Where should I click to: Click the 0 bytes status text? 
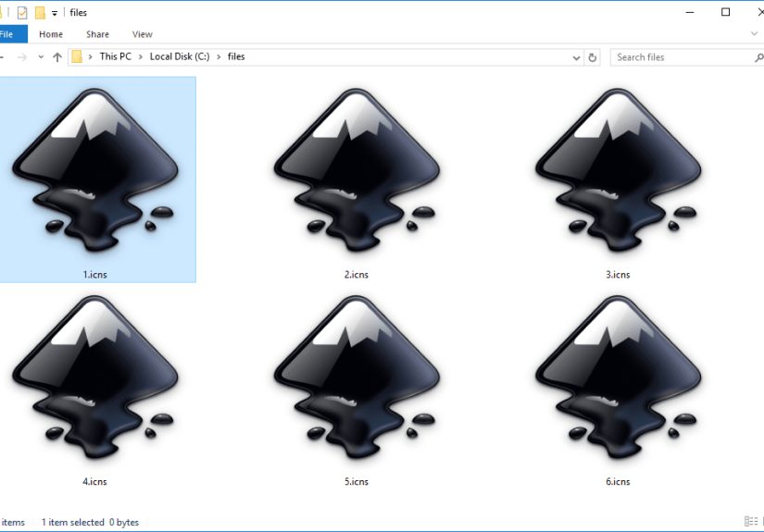[124, 522]
